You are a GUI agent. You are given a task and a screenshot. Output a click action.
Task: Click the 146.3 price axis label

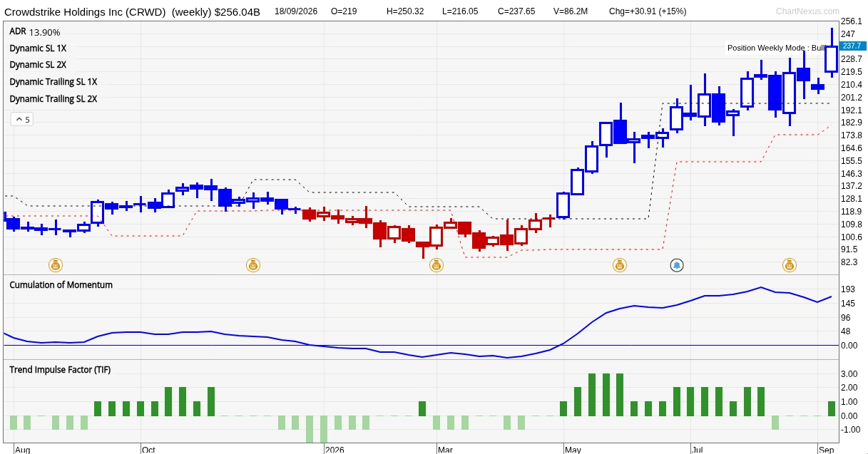click(852, 173)
